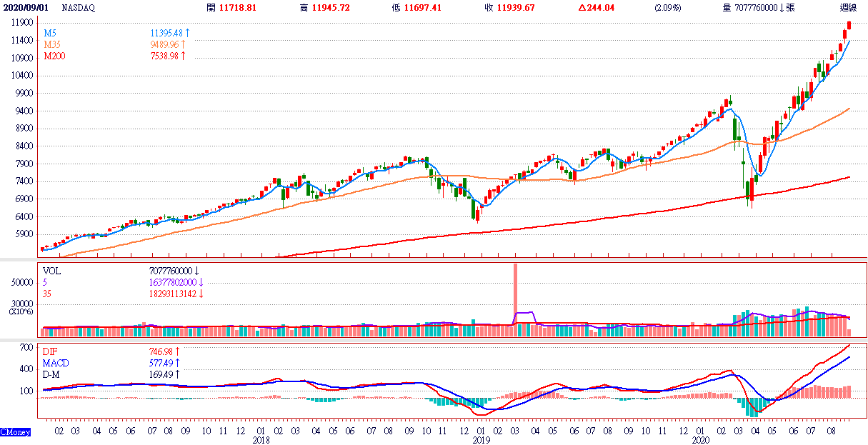Select the M5 moving average legend label

pyautogui.click(x=51, y=34)
